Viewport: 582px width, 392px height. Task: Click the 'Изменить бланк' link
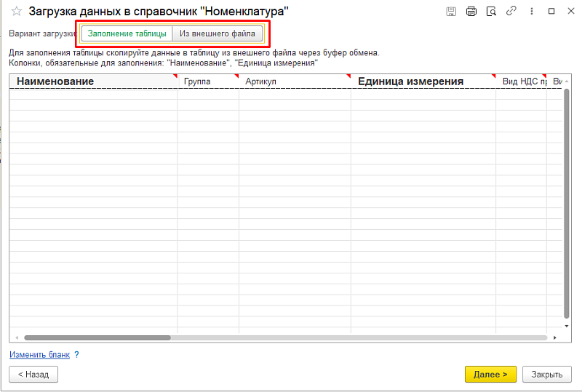click(x=40, y=355)
